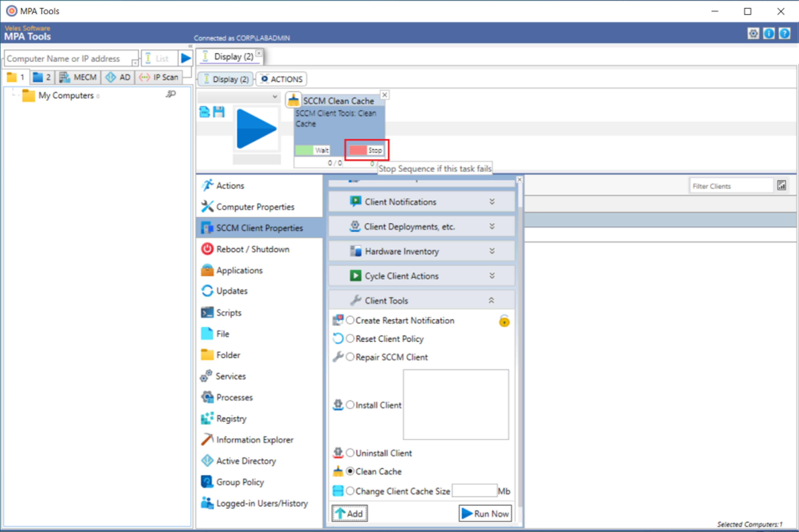Expand Cycle Client Actions section
This screenshot has height=532, width=799.
(x=422, y=276)
